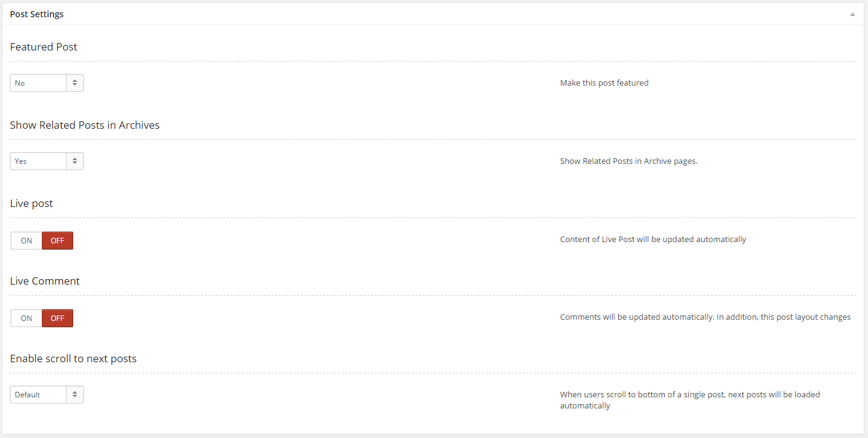The image size is (868, 438).
Task: Click the scroll to next posts arrow icon
Action: click(x=74, y=395)
